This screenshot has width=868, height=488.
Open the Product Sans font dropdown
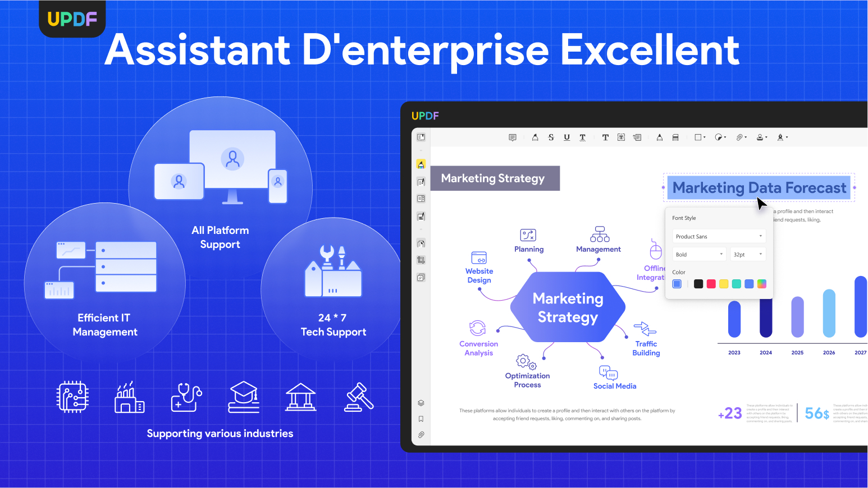[x=719, y=236]
